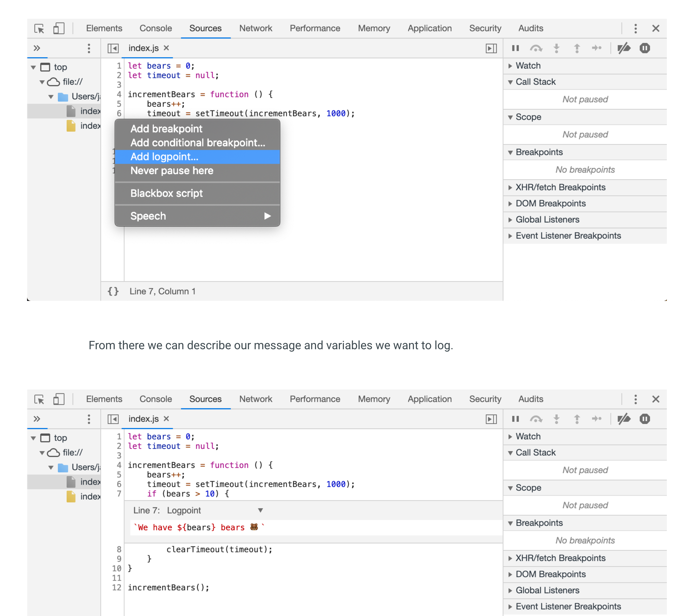Close the index.js tab in bottom DevTools
Screen dimensions: 689x616
coord(166,419)
